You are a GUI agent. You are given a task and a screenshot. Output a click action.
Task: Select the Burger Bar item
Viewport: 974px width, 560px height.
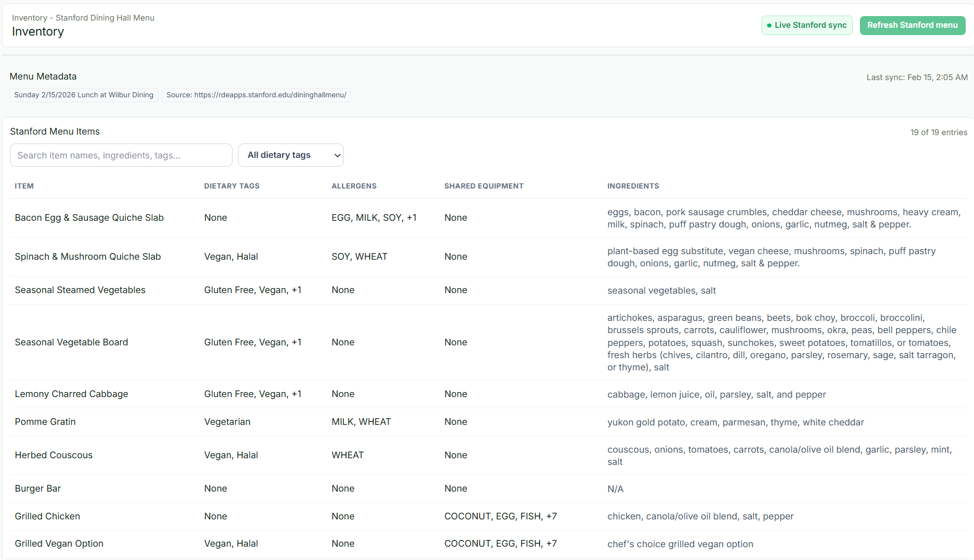coord(38,488)
